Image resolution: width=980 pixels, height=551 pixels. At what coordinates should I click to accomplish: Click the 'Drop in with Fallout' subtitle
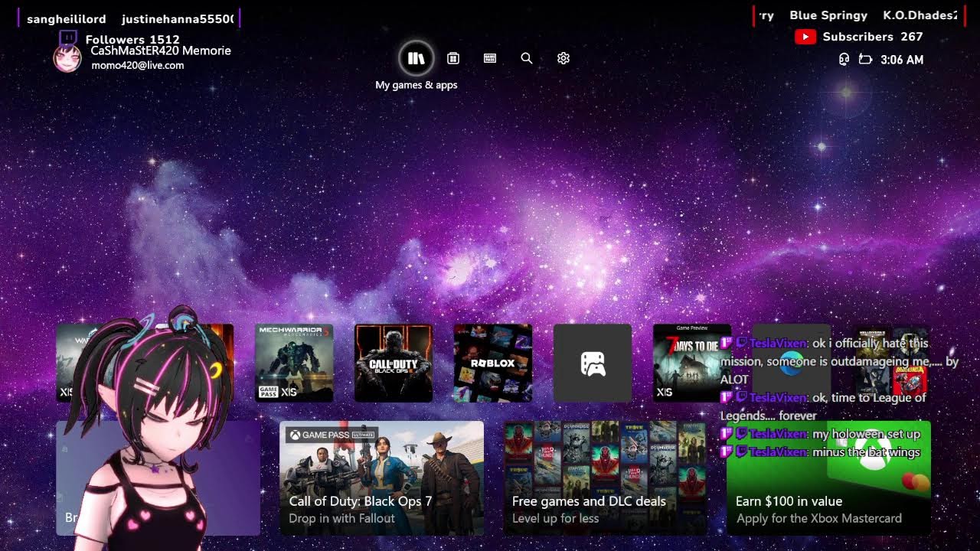(342, 518)
